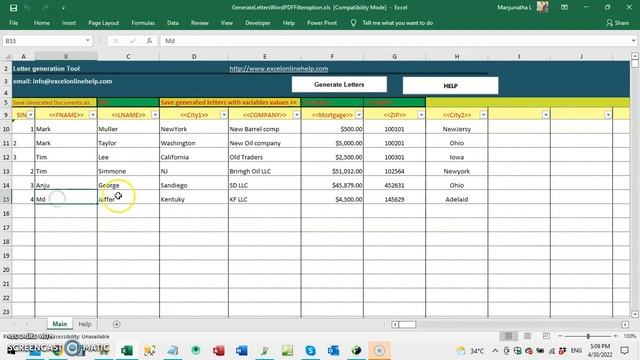Image resolution: width=640 pixels, height=360 pixels.
Task: Switch to Page Layout view in status bar
Action: pyautogui.click(x=527, y=336)
